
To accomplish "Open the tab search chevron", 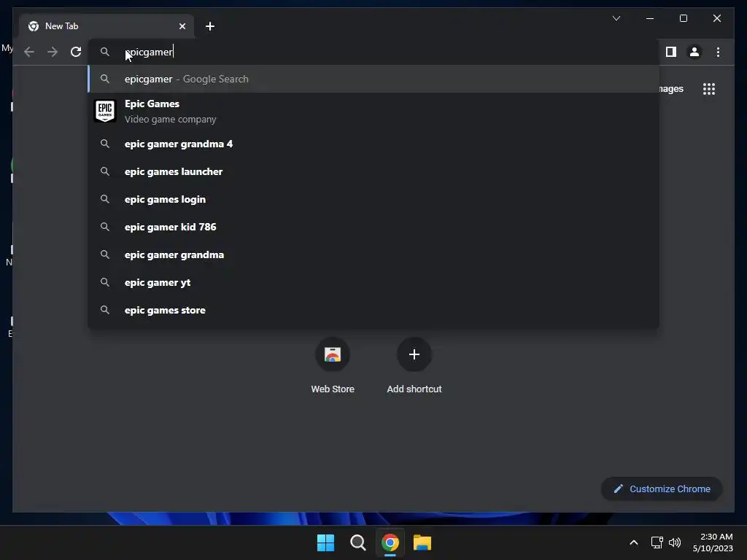I will coord(616,18).
